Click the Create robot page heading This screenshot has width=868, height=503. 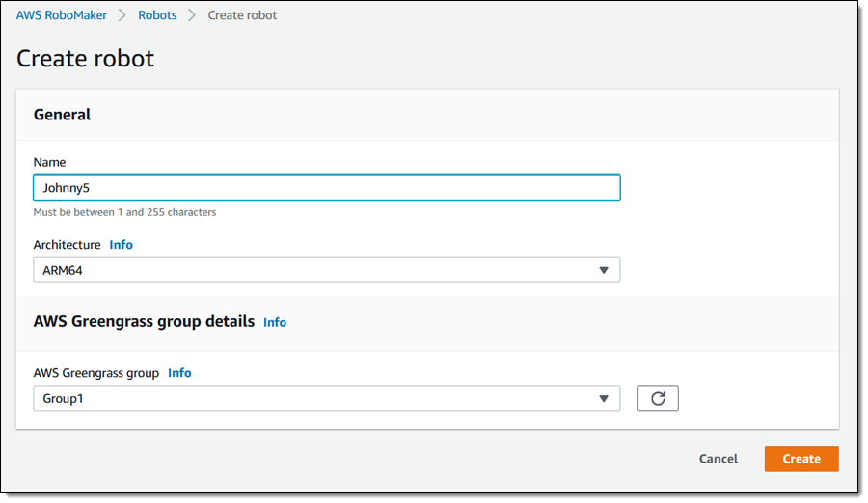point(85,59)
